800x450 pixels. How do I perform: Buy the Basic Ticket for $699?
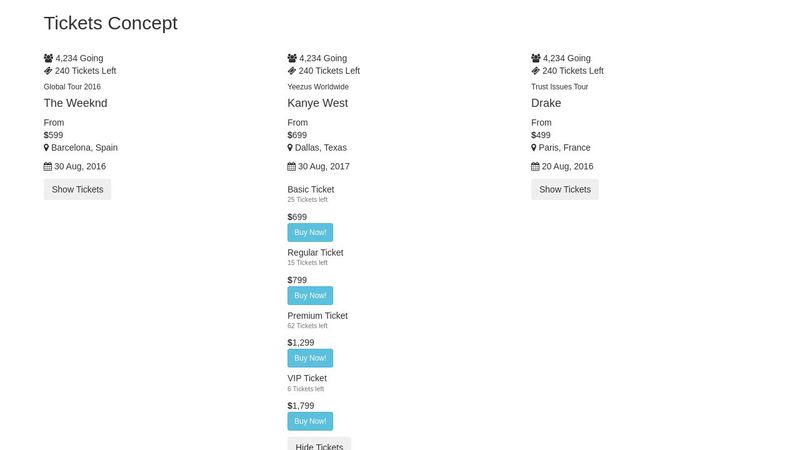310,232
